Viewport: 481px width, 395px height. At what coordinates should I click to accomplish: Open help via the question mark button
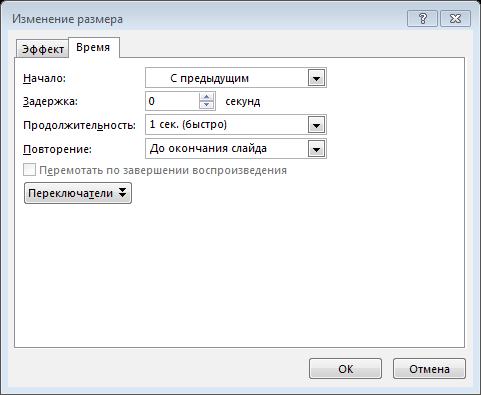[x=422, y=19]
